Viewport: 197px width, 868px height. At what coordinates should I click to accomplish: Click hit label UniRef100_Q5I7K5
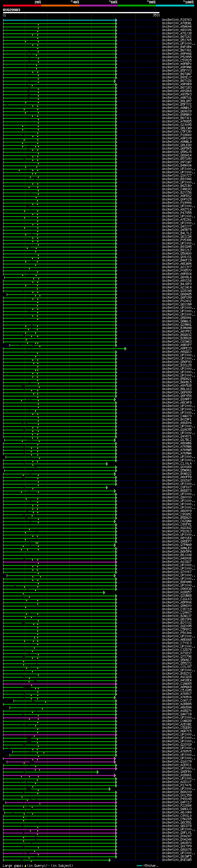[177, 40]
